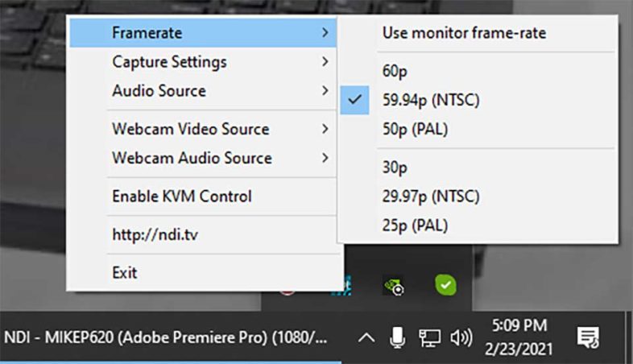Click the green checkmark shield tray icon
633x364 pixels.
[445, 284]
